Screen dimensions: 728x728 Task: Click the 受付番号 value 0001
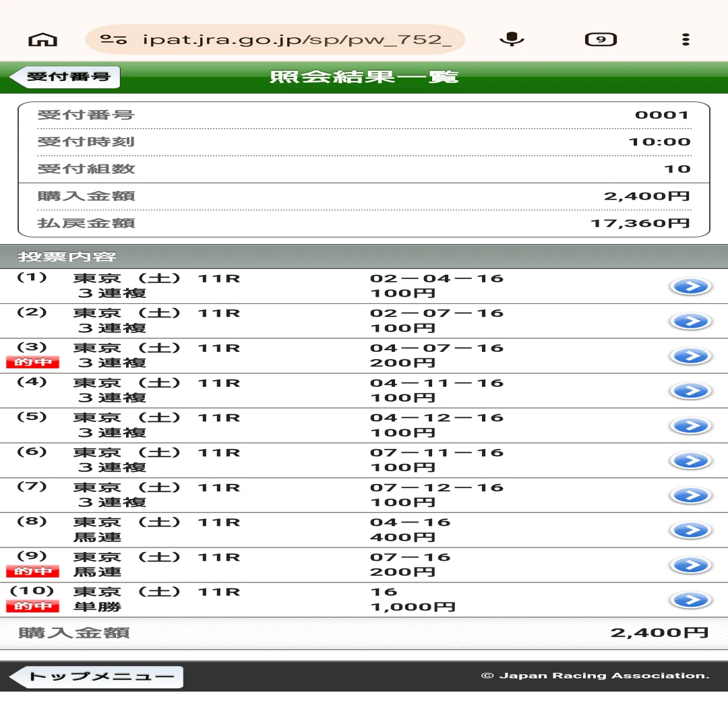click(662, 115)
